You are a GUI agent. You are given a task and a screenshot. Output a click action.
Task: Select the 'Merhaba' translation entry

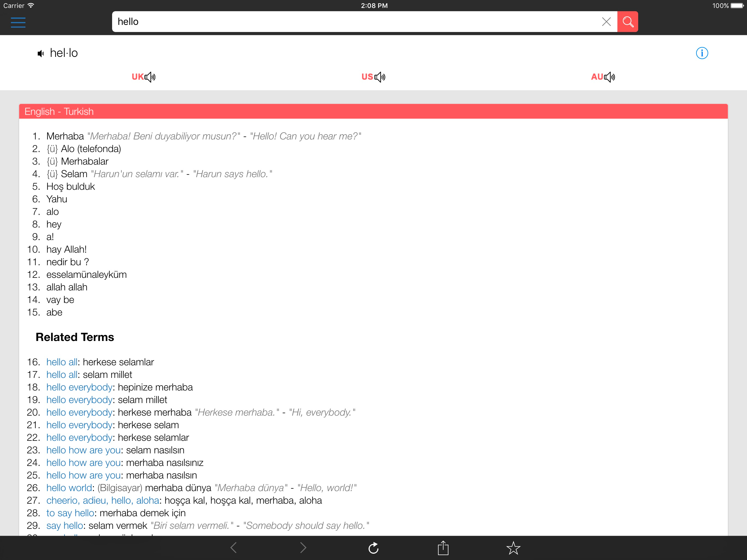(x=65, y=136)
